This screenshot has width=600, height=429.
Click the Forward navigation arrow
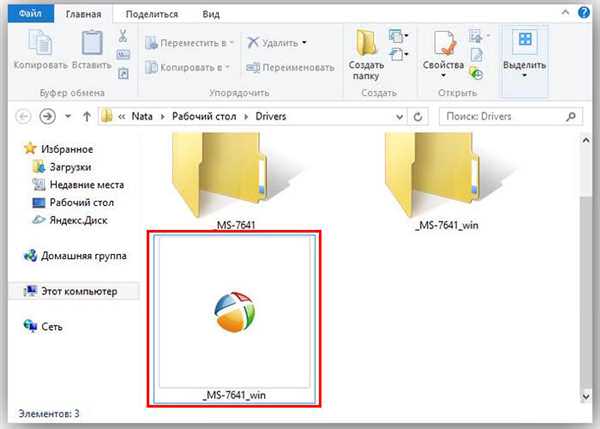point(47,116)
